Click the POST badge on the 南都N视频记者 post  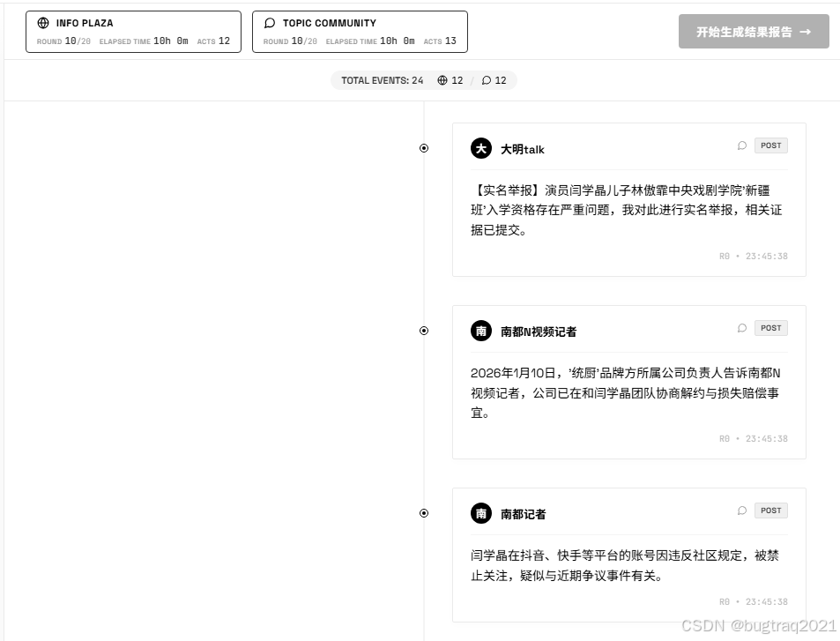pos(771,328)
